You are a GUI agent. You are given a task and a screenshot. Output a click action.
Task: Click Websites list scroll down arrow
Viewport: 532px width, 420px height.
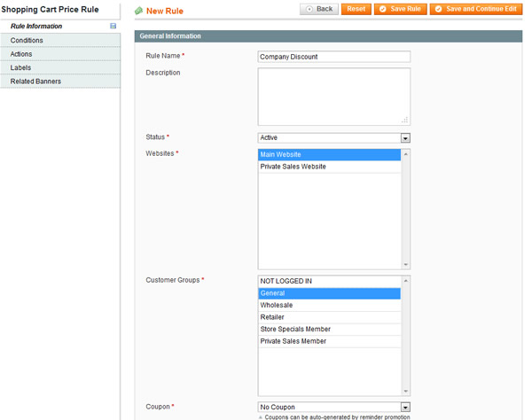point(405,264)
